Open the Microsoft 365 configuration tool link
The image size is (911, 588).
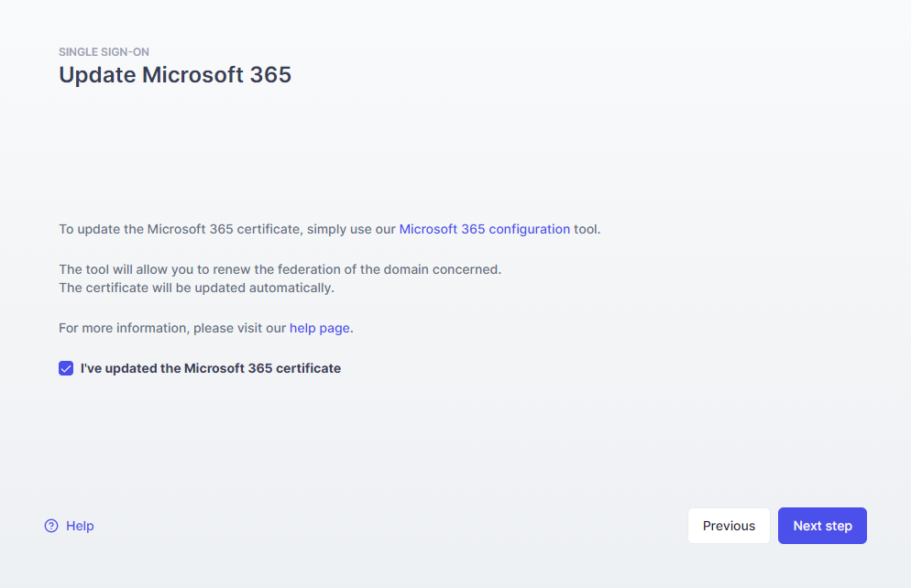[x=484, y=229]
